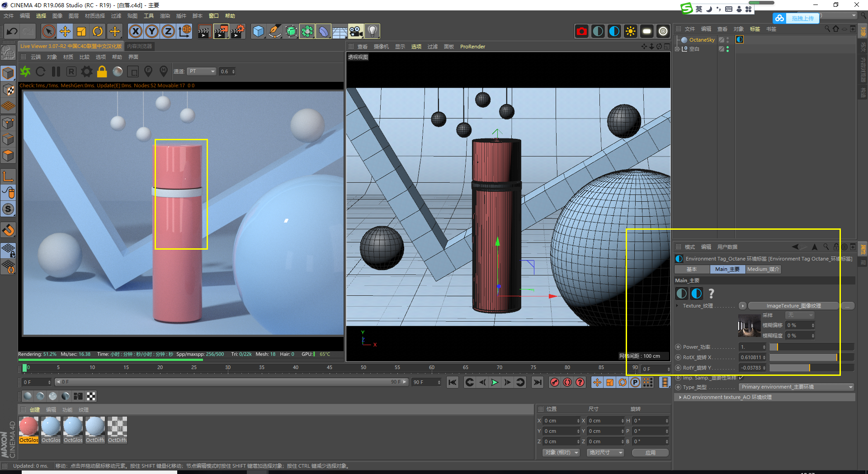Expand the Texture parameter triangle
The width and height of the screenshot is (868, 474).
pos(677,306)
